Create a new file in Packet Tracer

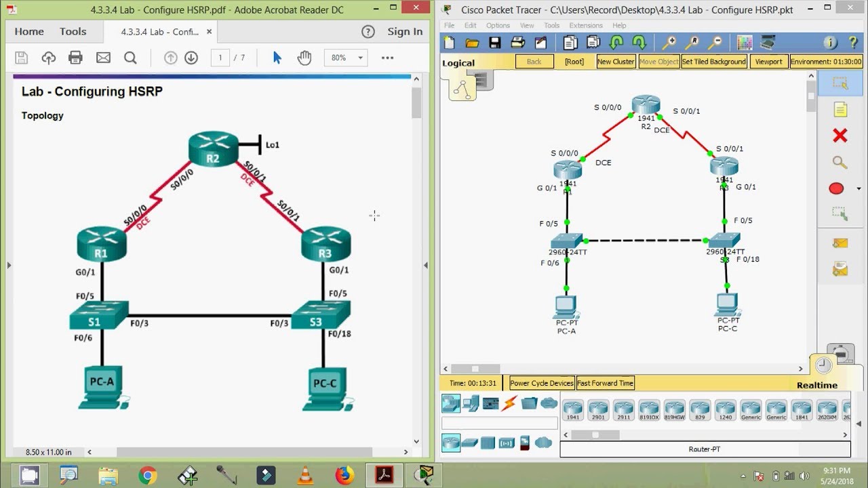pos(450,43)
